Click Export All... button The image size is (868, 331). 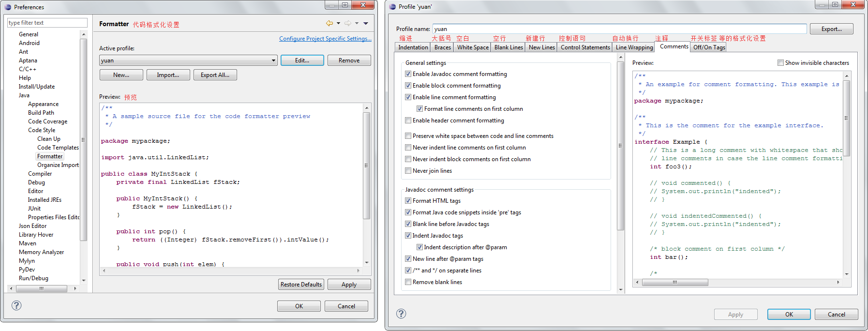point(215,75)
